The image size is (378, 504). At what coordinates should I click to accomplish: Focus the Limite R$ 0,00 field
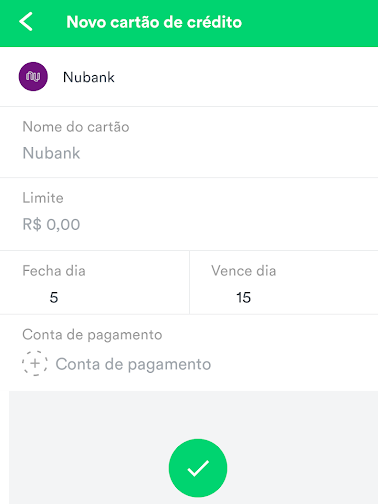[189, 214]
